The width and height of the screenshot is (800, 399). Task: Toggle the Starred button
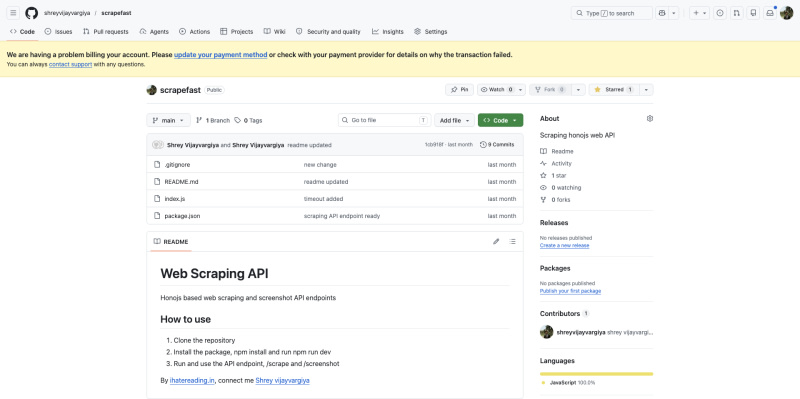pyautogui.click(x=614, y=90)
